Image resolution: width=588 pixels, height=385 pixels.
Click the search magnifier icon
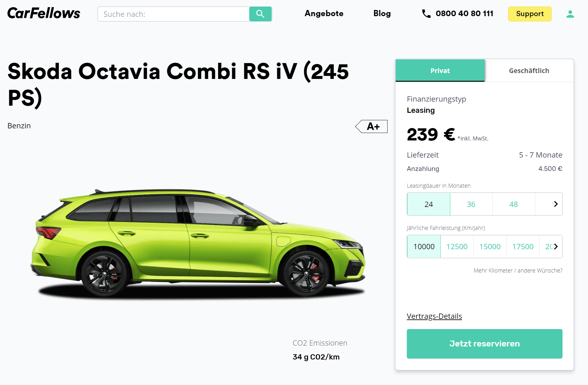[x=260, y=14]
